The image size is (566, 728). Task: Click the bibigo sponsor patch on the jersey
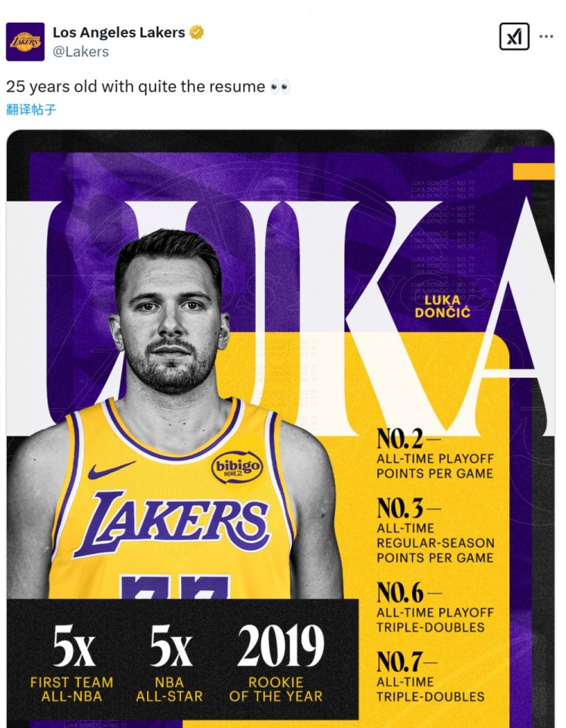pyautogui.click(x=237, y=468)
